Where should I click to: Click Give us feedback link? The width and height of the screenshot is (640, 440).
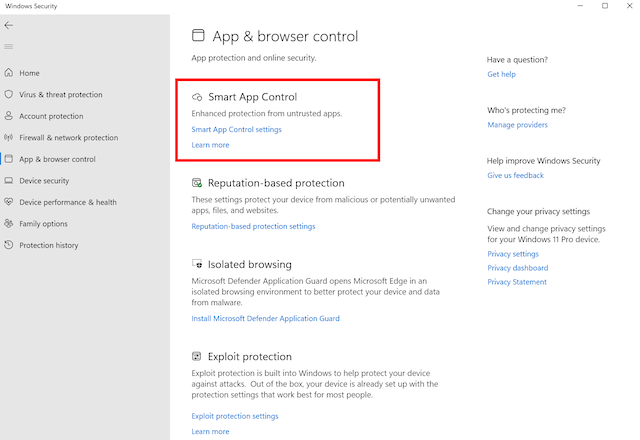(515, 175)
